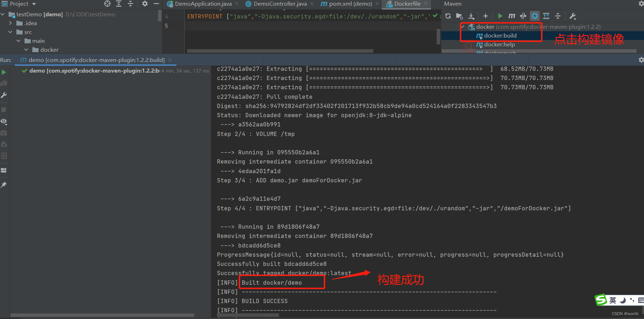Click Sogou input method S icon

pyautogui.click(x=601, y=300)
